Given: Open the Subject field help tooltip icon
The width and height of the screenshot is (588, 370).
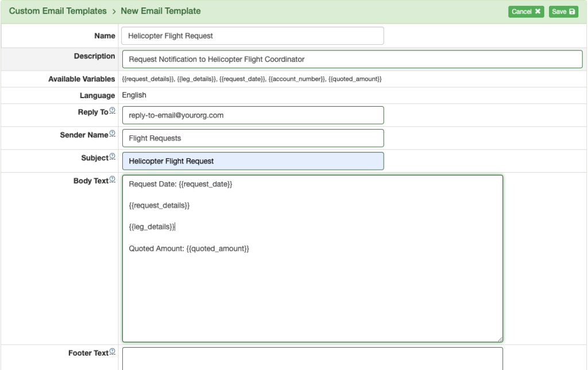Looking at the screenshot, I should (113, 157).
